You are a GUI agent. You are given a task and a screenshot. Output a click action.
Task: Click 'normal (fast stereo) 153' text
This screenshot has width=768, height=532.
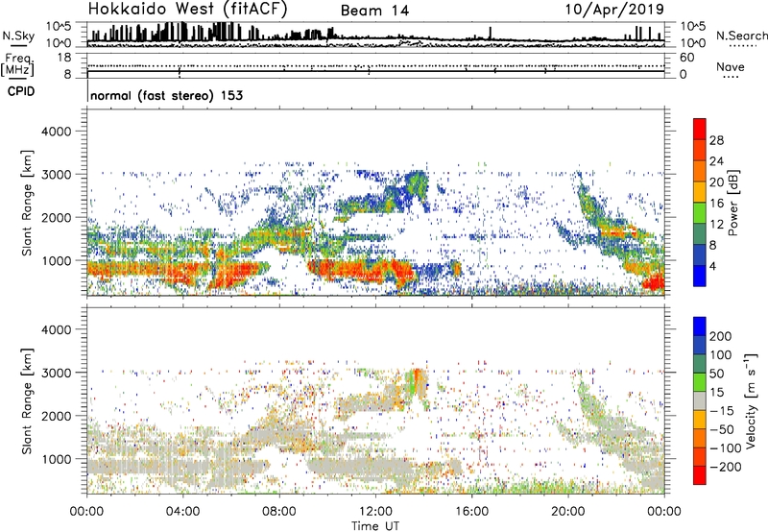click(167, 95)
